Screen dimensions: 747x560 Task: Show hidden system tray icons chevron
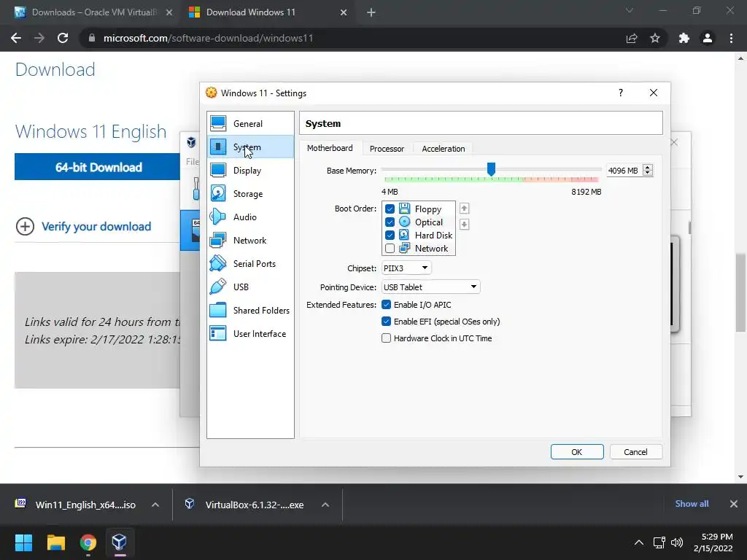(x=639, y=542)
